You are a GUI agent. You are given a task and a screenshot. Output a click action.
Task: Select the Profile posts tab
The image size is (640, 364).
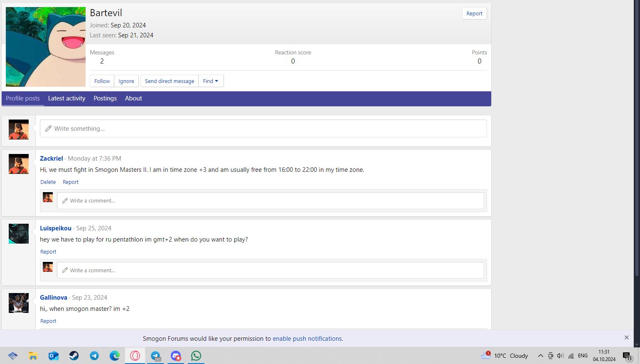(23, 98)
